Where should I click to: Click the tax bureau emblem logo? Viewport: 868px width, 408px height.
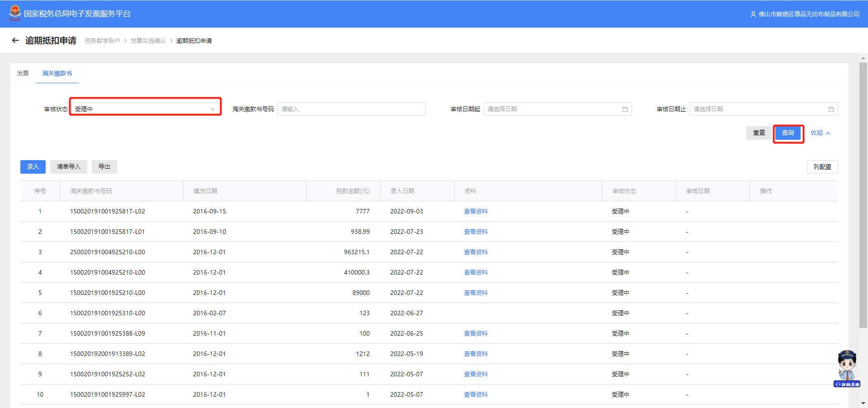click(15, 13)
